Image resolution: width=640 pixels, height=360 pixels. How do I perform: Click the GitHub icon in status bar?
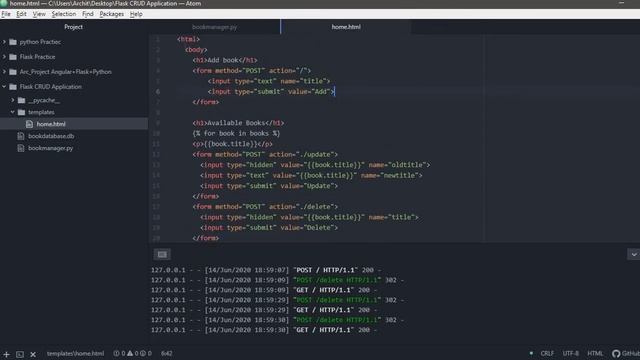pyautogui.click(x=616, y=353)
